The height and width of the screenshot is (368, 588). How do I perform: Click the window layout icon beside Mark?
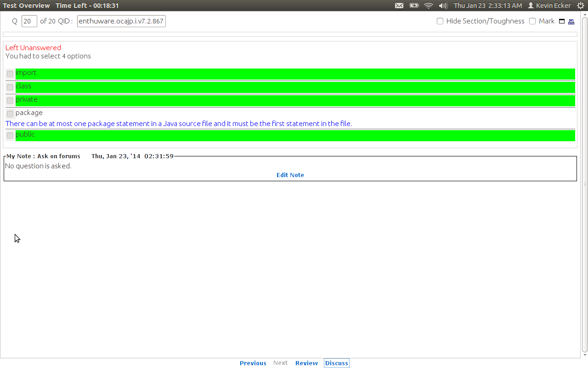[562, 21]
